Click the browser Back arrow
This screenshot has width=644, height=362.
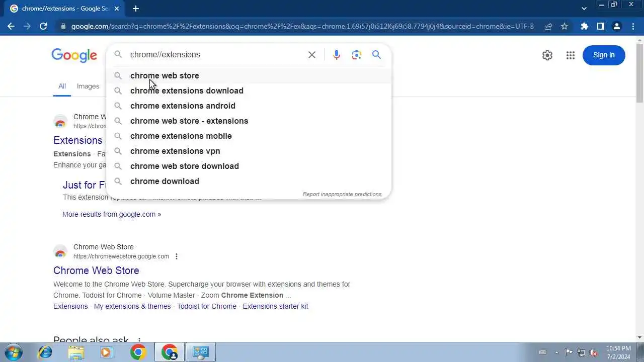tap(11, 26)
